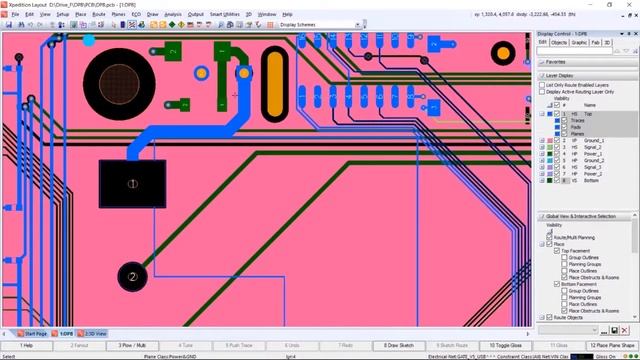640x360 pixels.
Task: Click the Display Control search input field
Action: 575,51
